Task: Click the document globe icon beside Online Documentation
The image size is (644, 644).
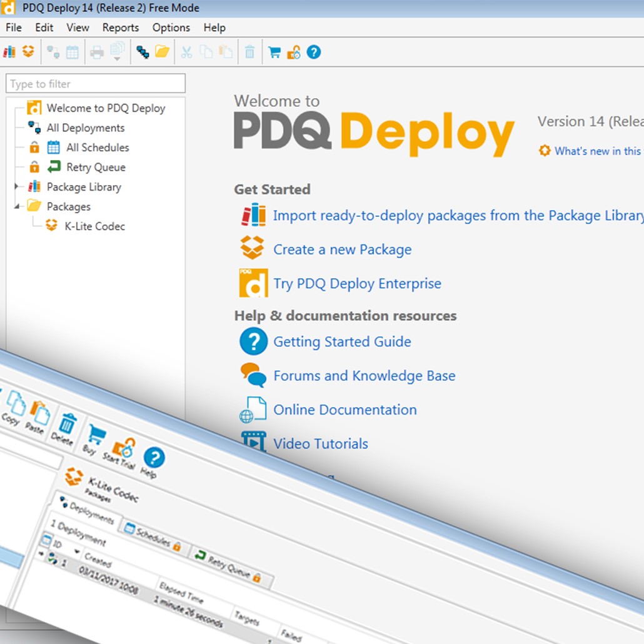Action: pyautogui.click(x=253, y=410)
